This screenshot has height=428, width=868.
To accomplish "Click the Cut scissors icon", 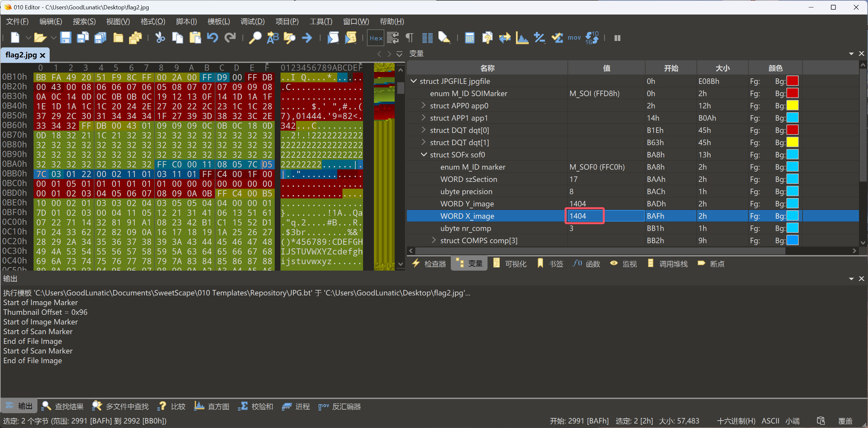I will tap(160, 38).
